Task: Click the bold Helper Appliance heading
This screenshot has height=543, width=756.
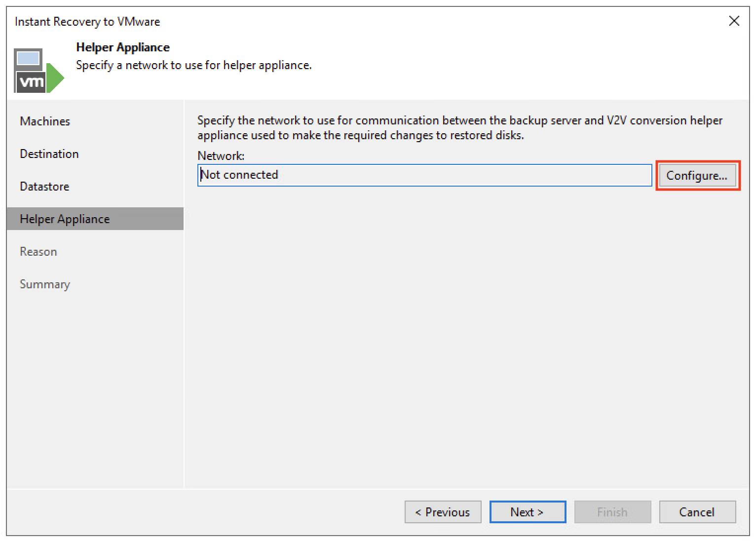Action: (x=123, y=47)
